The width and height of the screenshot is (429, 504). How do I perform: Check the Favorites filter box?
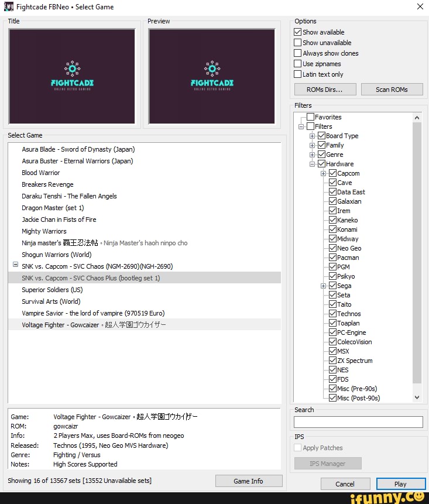point(310,117)
